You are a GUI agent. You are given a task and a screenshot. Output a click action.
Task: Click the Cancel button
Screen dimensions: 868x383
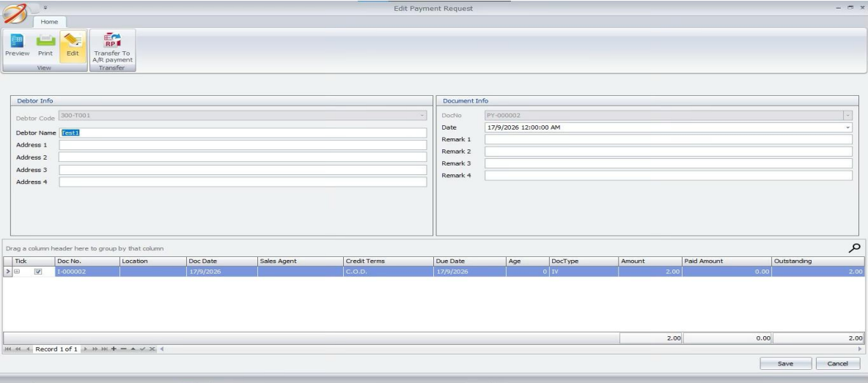(837, 363)
